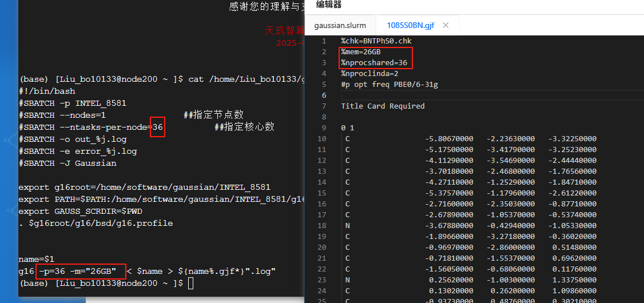Click the '#p opt freq PBE0/6-31g' route line

(x=389, y=85)
